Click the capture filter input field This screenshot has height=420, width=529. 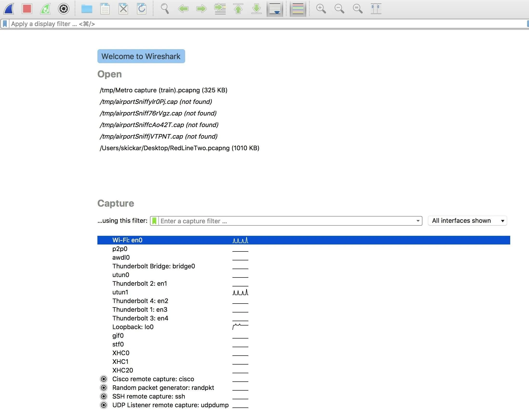(287, 221)
